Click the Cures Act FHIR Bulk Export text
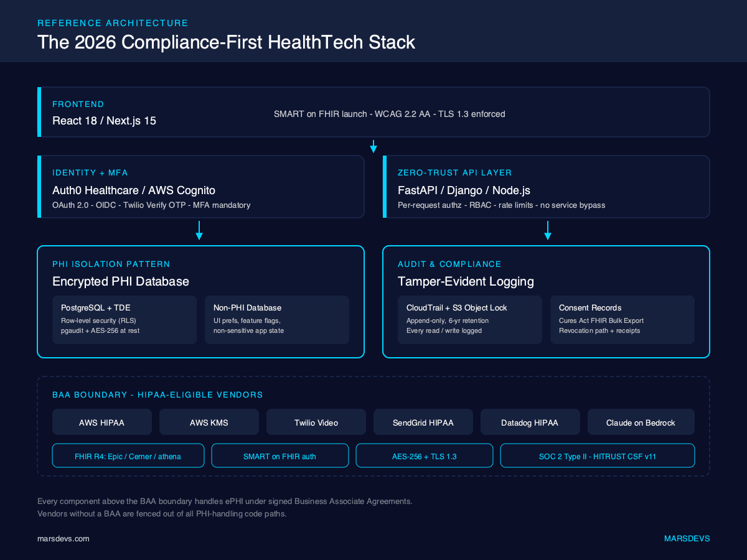 tap(601, 320)
